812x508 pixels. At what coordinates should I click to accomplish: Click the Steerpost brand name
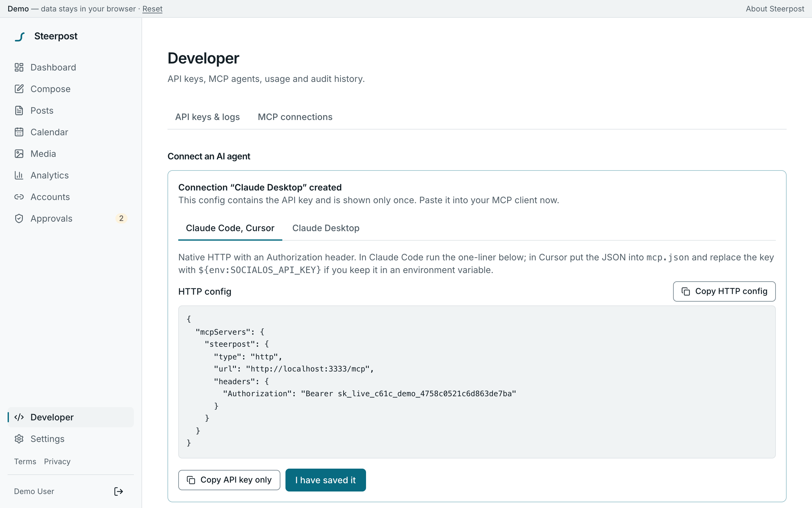tap(56, 36)
